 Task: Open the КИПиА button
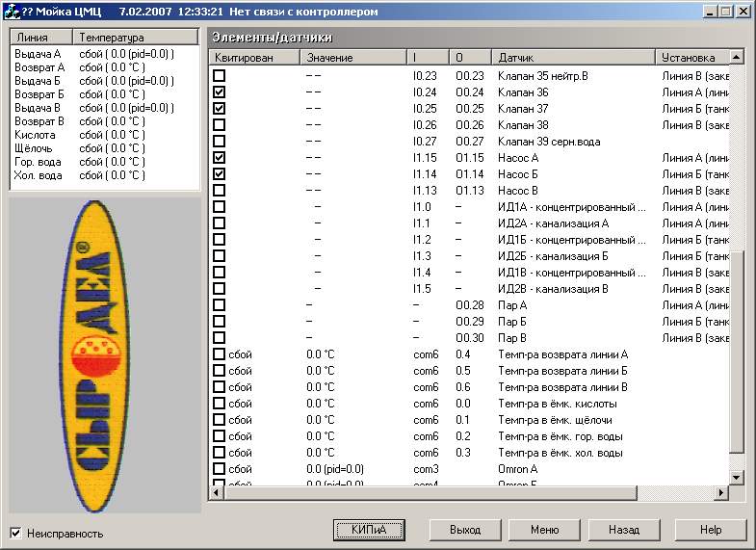click(369, 530)
